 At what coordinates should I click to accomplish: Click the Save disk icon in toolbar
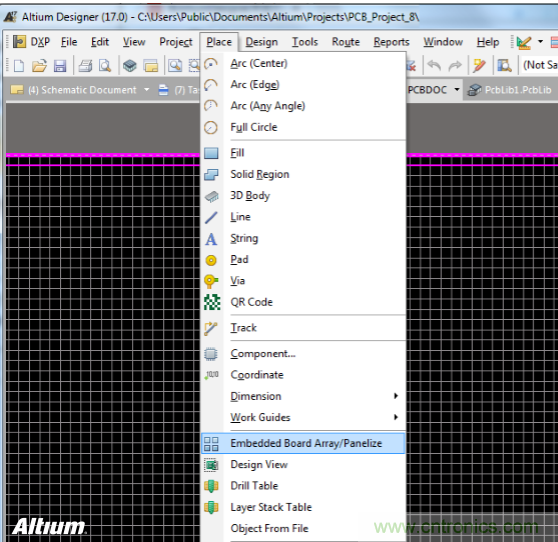point(60,65)
